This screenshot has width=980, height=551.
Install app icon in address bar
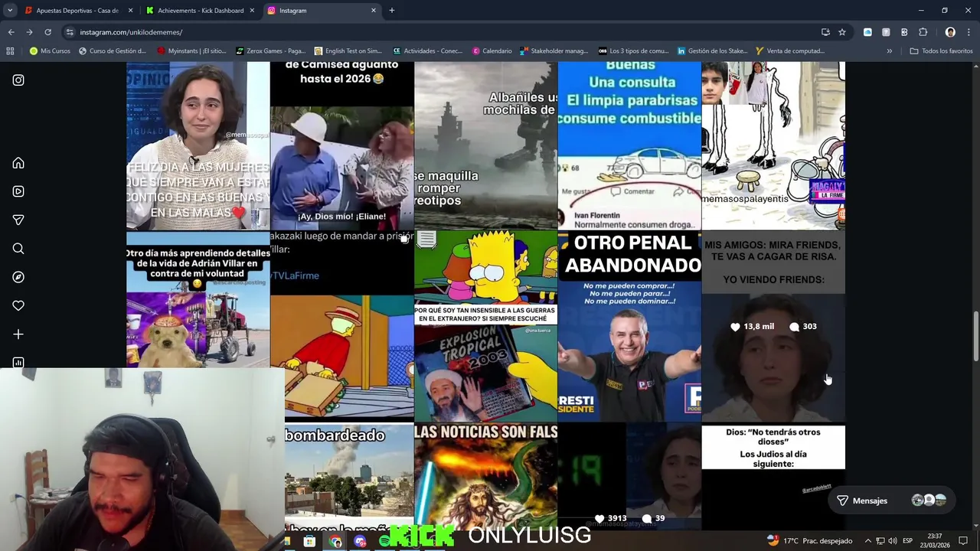(x=825, y=32)
